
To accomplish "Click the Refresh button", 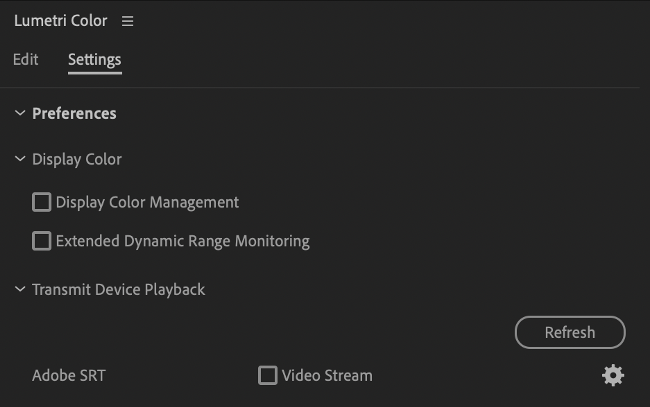I will 570,332.
